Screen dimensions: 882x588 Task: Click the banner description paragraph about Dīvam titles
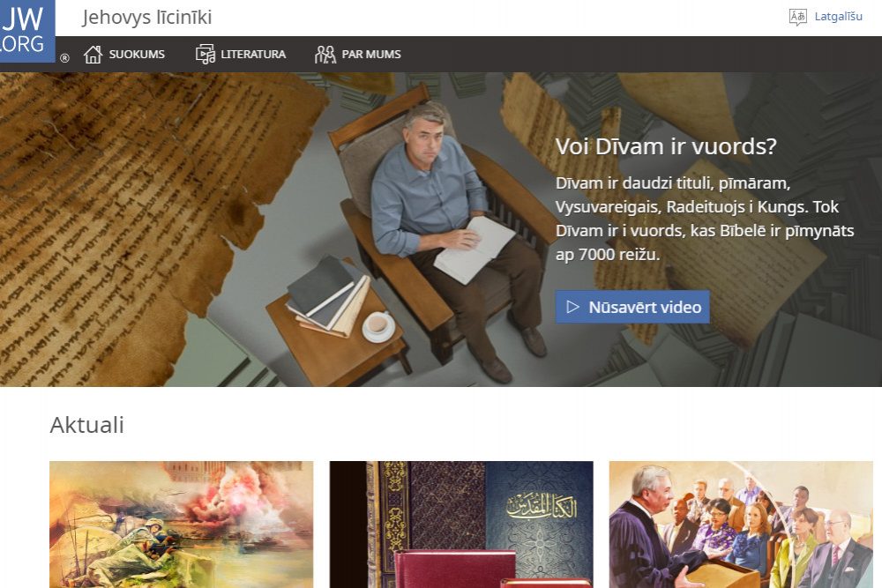click(705, 219)
